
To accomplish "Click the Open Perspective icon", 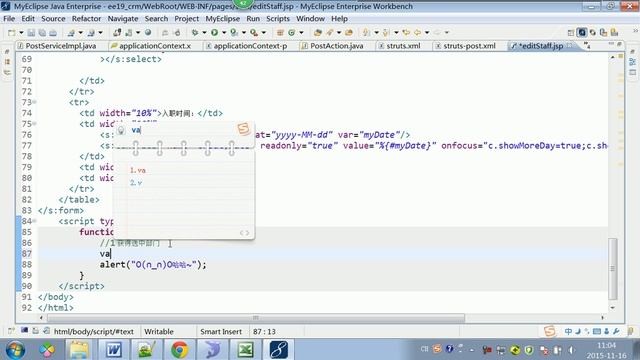I will (571, 33).
